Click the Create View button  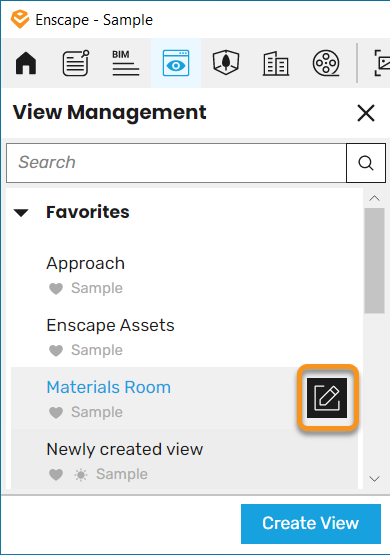311,523
